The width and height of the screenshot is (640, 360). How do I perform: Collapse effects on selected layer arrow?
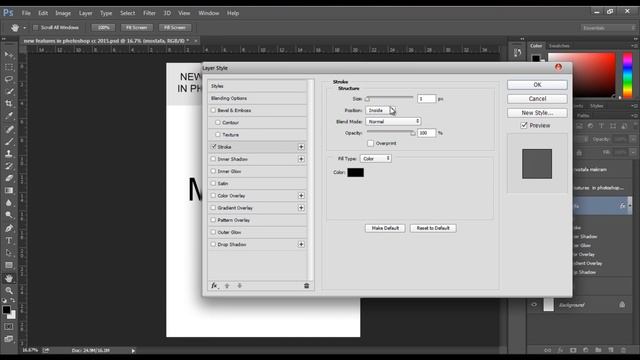coord(629,206)
